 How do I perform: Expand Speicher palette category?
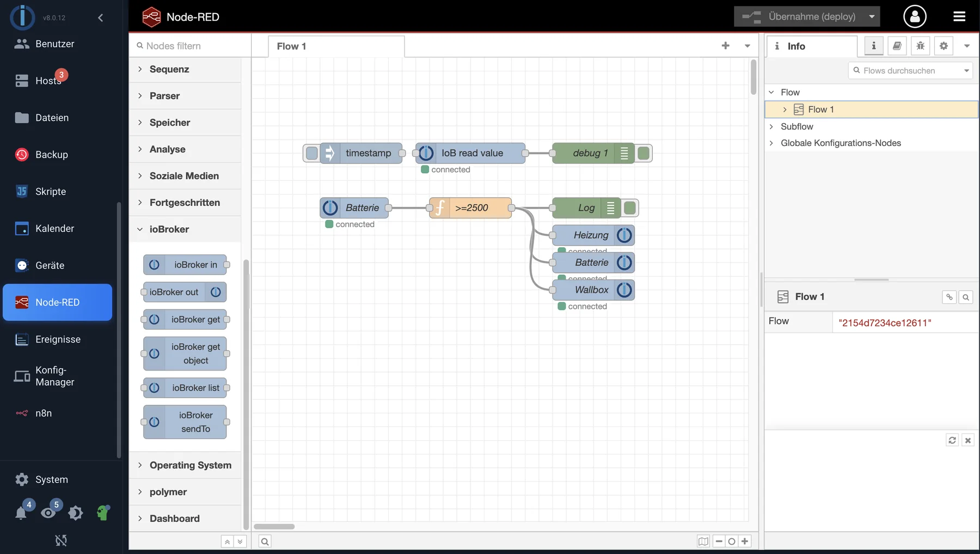click(x=185, y=123)
